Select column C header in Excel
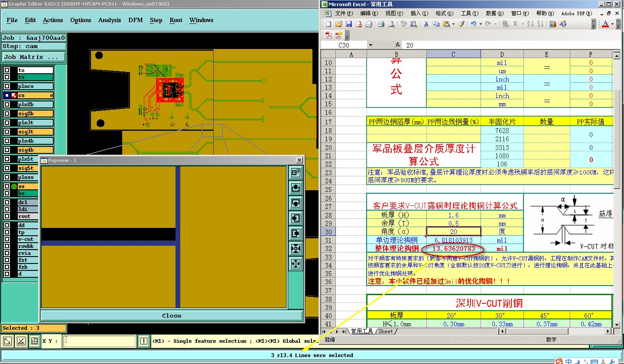This screenshot has width=624, height=364. 453,54
